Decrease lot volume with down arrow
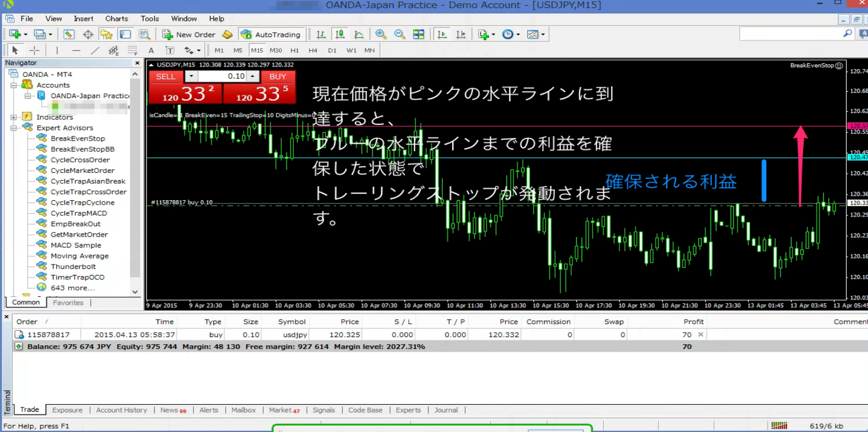This screenshot has height=432, width=868. click(191, 76)
